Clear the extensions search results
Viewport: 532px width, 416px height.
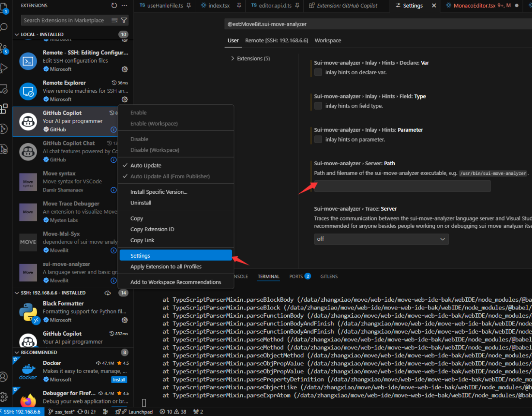[x=114, y=20]
